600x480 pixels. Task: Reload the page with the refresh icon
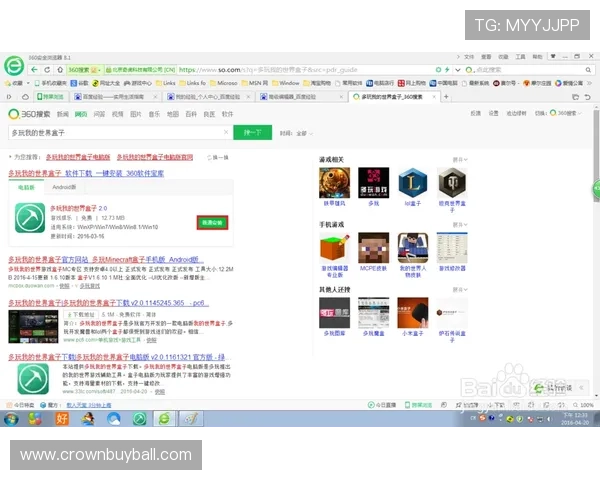[x=47, y=70]
